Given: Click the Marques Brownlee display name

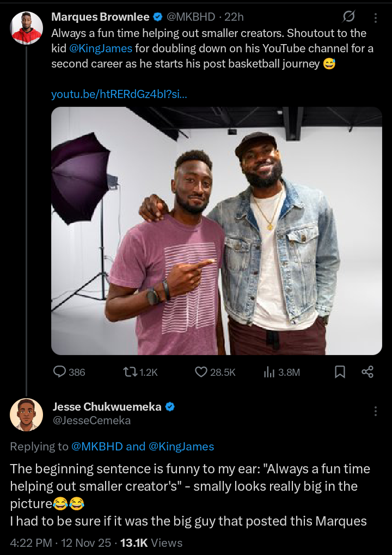Looking at the screenshot, I should 100,17.
